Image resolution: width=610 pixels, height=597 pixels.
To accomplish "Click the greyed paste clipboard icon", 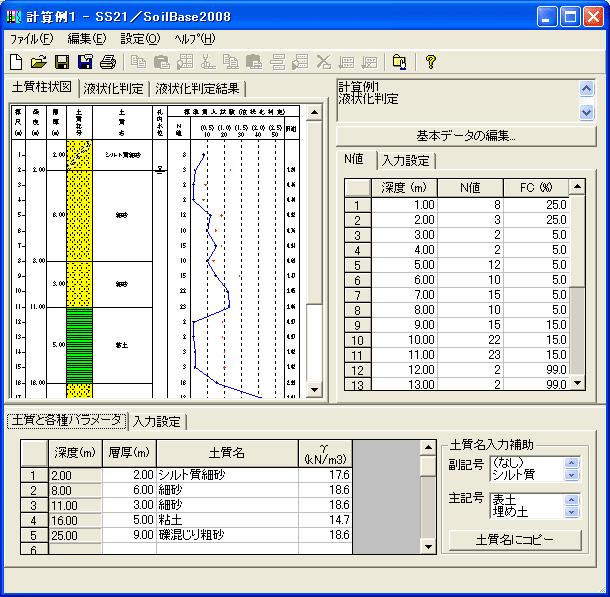I will click(x=162, y=62).
